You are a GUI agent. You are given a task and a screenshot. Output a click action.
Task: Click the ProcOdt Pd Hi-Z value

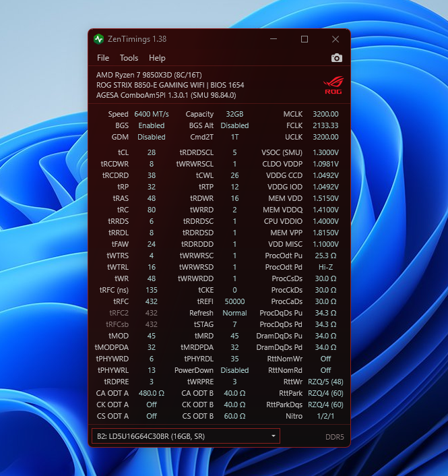(325, 267)
